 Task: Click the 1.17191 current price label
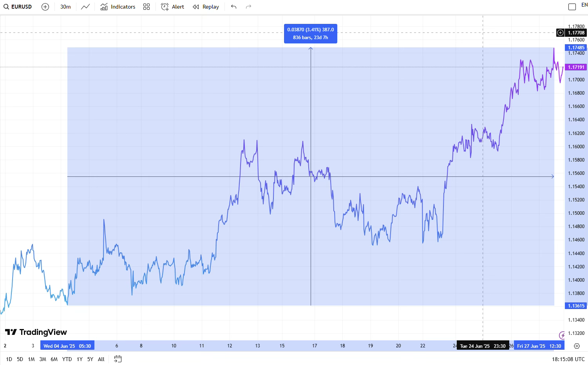pyautogui.click(x=576, y=67)
